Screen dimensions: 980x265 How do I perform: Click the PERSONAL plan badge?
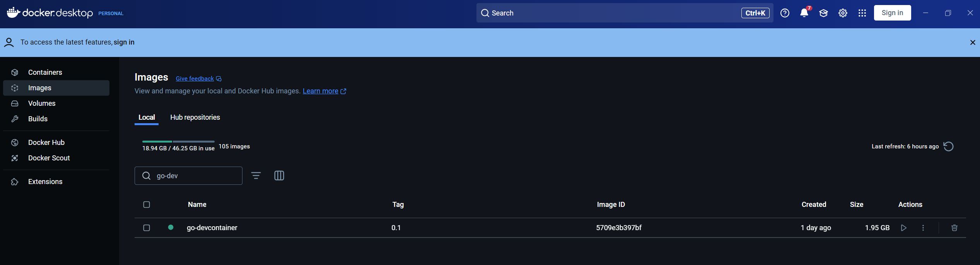pos(111,13)
